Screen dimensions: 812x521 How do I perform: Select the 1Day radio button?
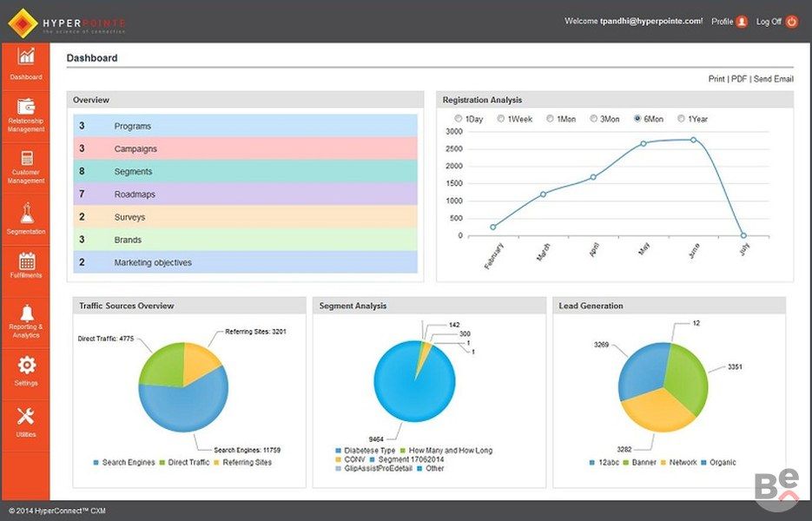(459, 119)
